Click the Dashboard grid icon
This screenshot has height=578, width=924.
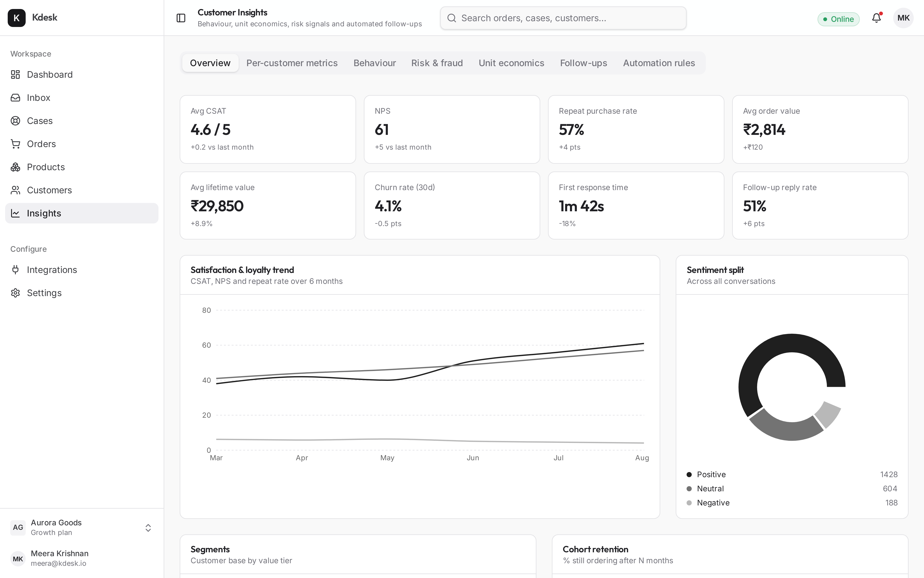click(x=15, y=74)
